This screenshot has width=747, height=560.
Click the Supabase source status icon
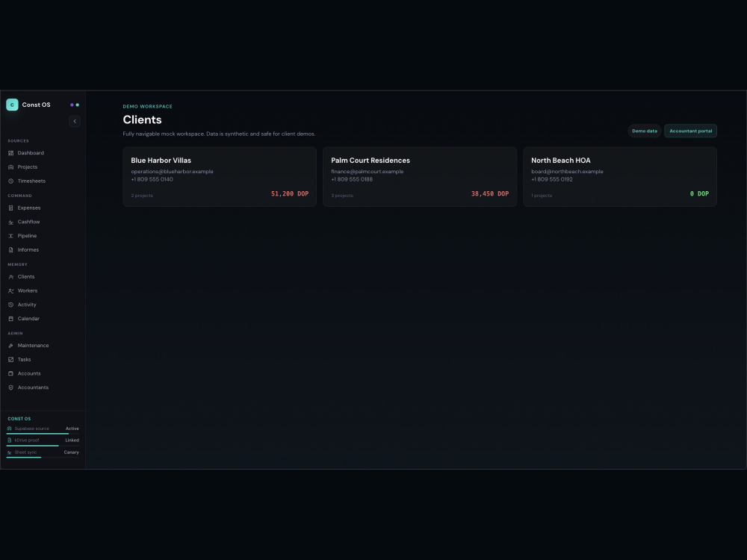pos(10,429)
